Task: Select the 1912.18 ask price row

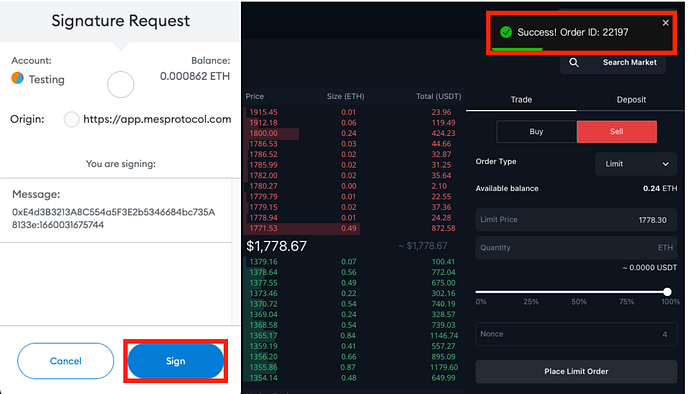Action: pyautogui.click(x=354, y=123)
